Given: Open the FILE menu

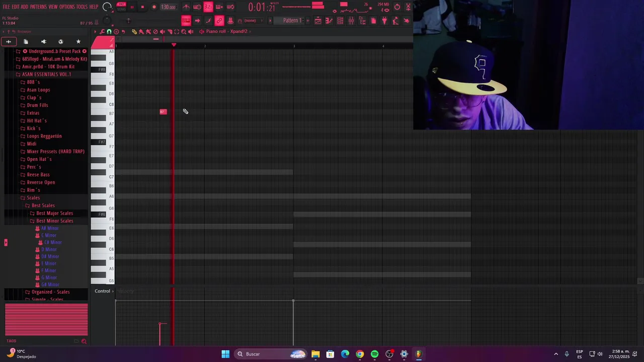Looking at the screenshot, I should click(x=6, y=7).
